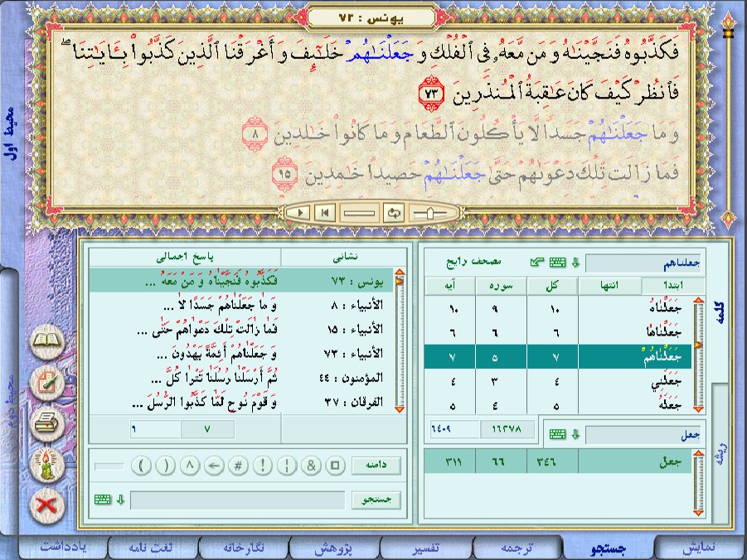The height and width of the screenshot is (560, 747).
Task: Click the keyboard icon beside the root جعل field
Action: [x=557, y=434]
